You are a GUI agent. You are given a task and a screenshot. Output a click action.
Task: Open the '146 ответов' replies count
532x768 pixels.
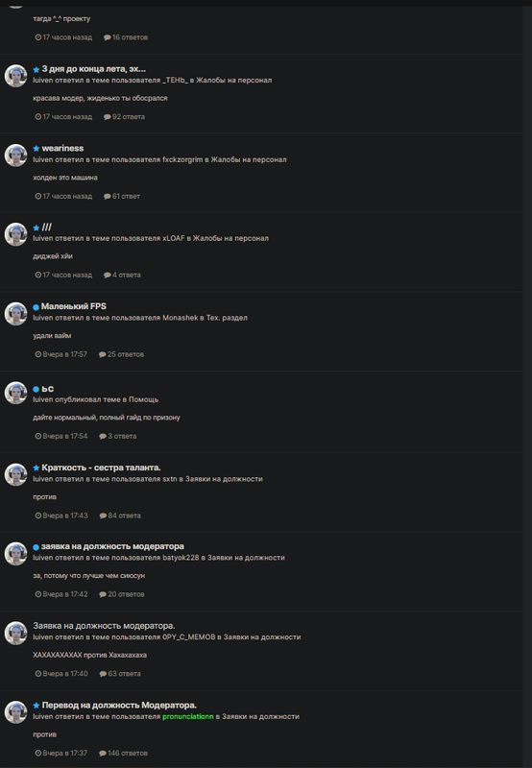123,754
